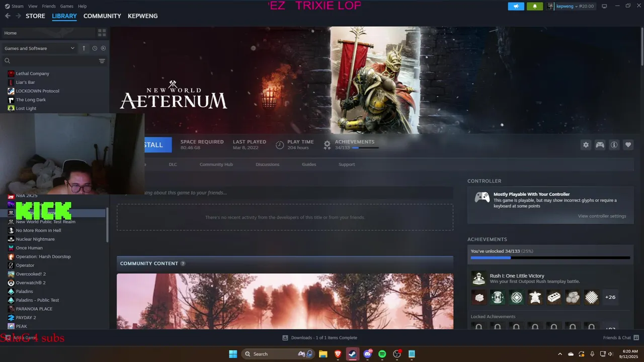Open Achievements gear icon in header
Screen dimensions: 644x362
[327, 145]
